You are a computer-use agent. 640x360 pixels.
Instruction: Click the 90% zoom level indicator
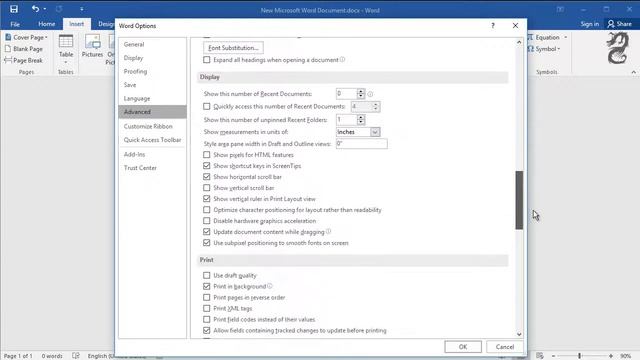coord(625,356)
